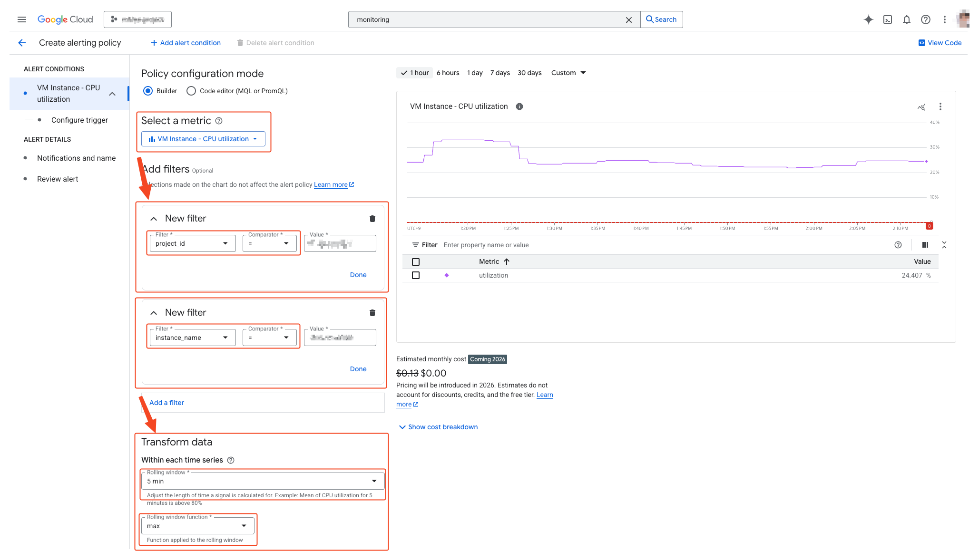The width and height of the screenshot is (979, 560).
Task: Open the main navigation hamburger menu
Action: (22, 19)
